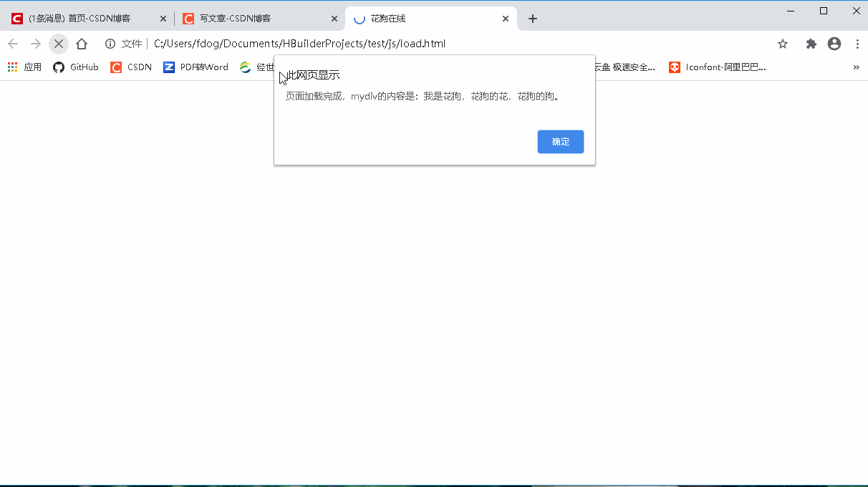The height and width of the screenshot is (487, 868).
Task: Click the browser profile avatar
Action: click(x=834, y=44)
